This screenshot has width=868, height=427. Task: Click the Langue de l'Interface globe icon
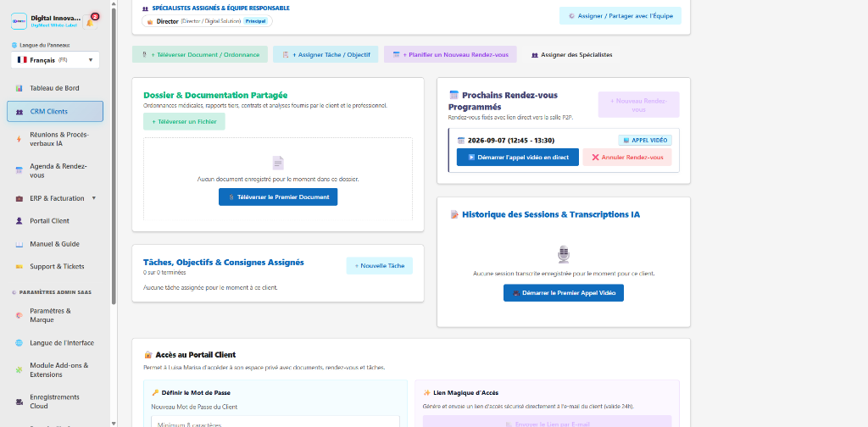click(x=19, y=343)
